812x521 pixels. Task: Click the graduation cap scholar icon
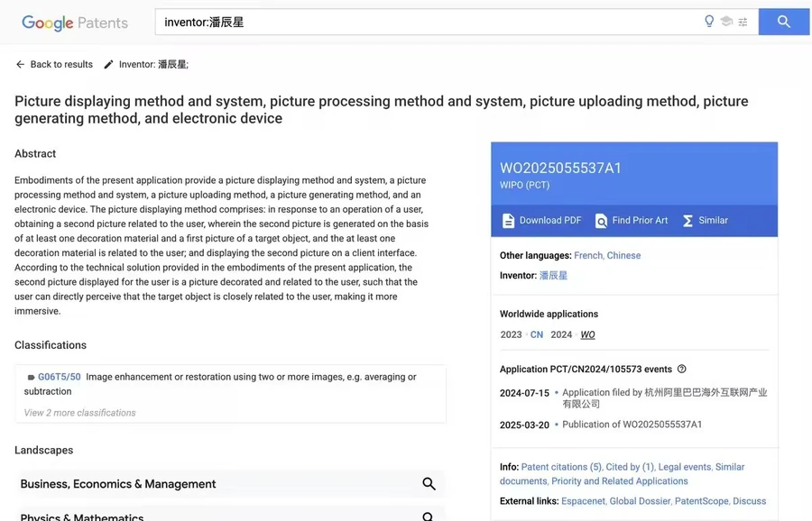(x=726, y=22)
